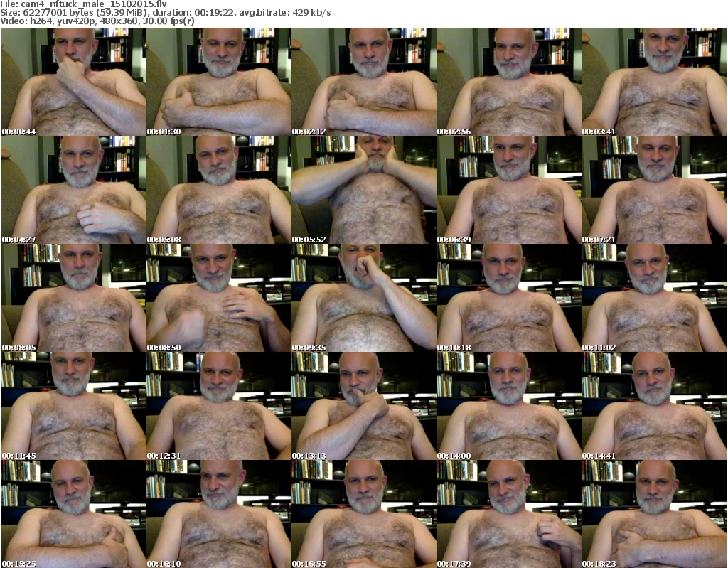The width and height of the screenshot is (728, 568).
Task: Choose the frame stamped 00:17:39
Action: tap(509, 514)
